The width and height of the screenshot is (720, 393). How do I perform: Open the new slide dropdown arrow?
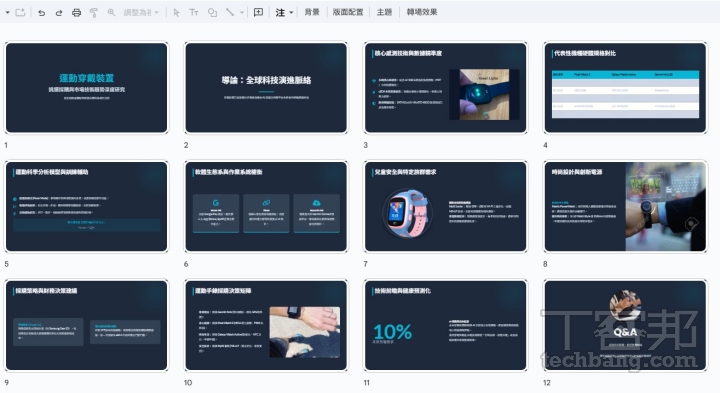tap(8, 12)
